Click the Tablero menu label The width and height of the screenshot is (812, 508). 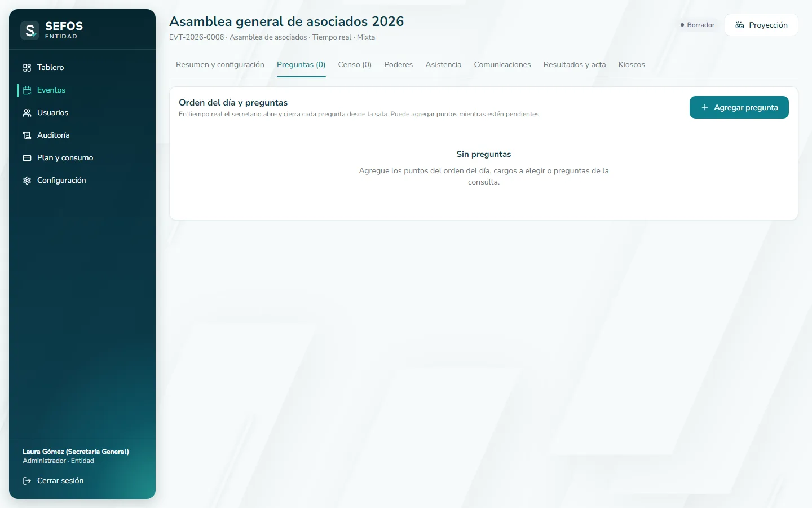pos(51,68)
